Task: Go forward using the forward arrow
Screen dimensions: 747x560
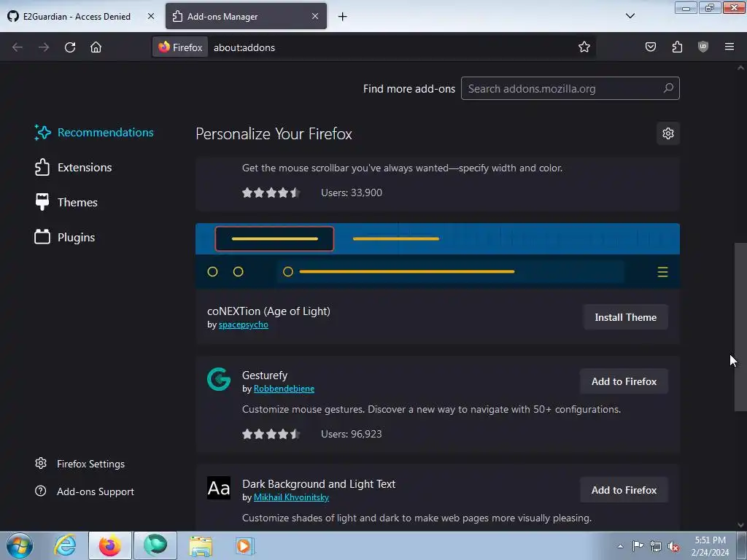Action: [44, 47]
